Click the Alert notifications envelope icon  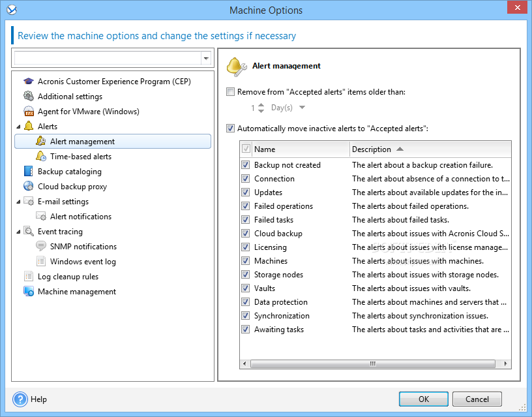(x=40, y=216)
